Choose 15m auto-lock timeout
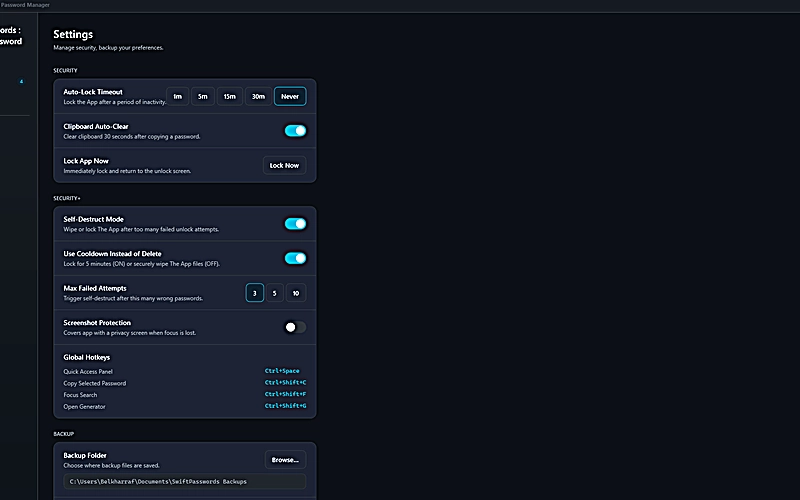 [x=230, y=96]
